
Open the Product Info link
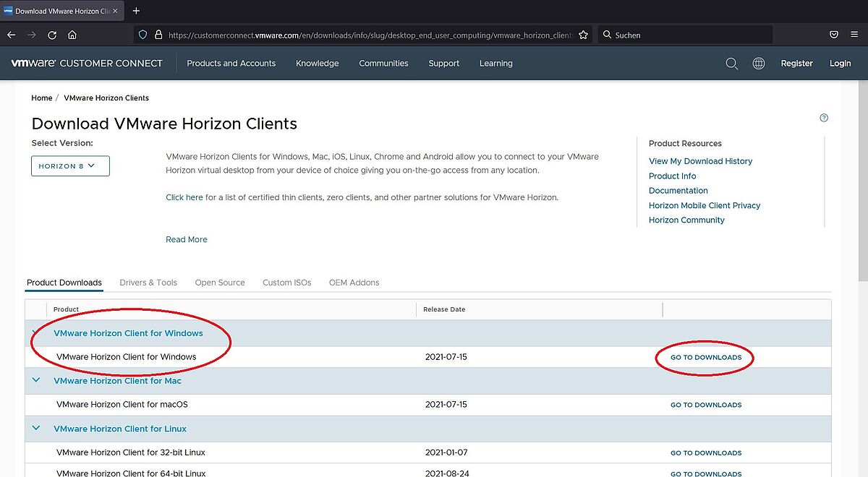click(x=673, y=176)
